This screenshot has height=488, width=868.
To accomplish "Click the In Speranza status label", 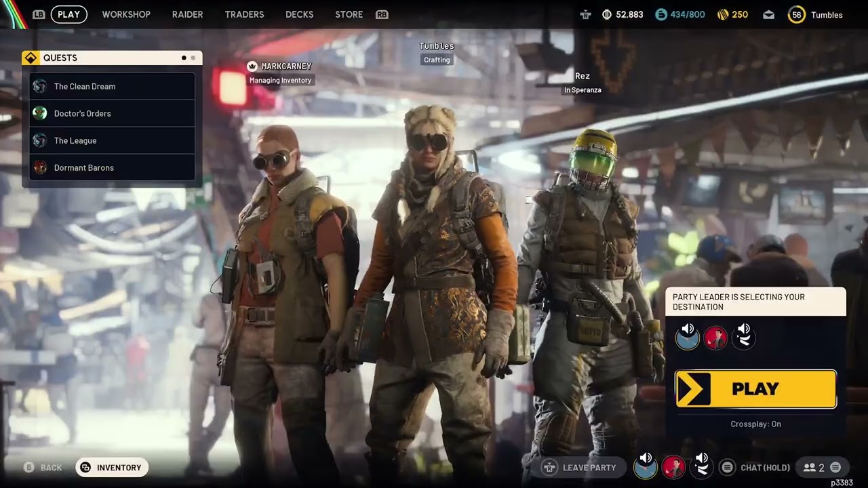I will point(583,90).
